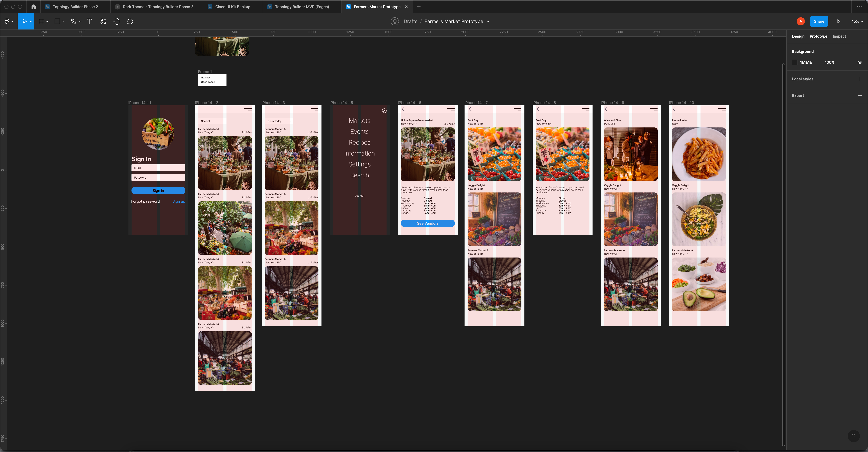The width and height of the screenshot is (868, 452).
Task: Click hamburger menu in iPhone 14 - 9 frame
Action: coord(654,109)
